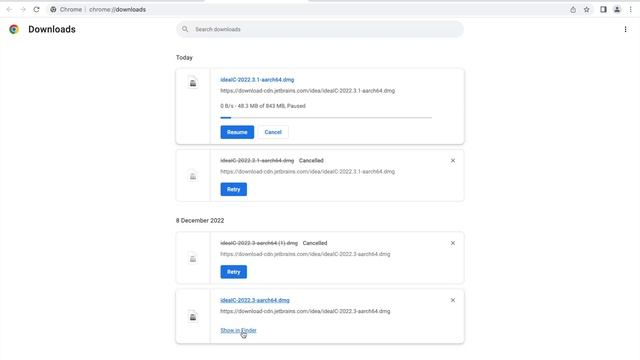Remove cancelled idealC-2022.3.1 entry from list
Viewport: 640px width, 360px height.
pyautogui.click(x=453, y=161)
